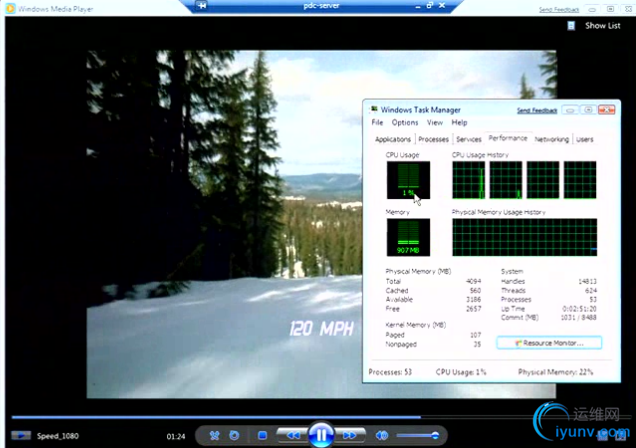Click the fast forward next button
The height and width of the screenshot is (448, 636).
click(x=350, y=435)
